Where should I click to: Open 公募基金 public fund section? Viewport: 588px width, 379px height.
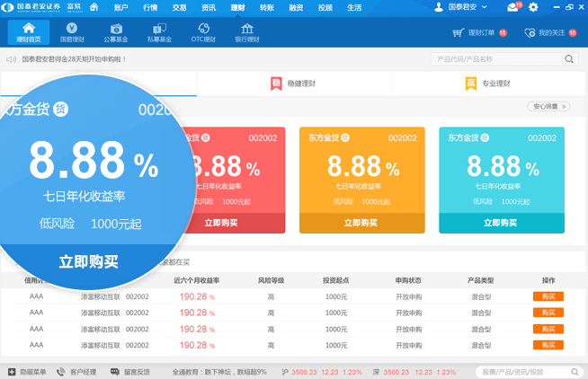(x=116, y=33)
